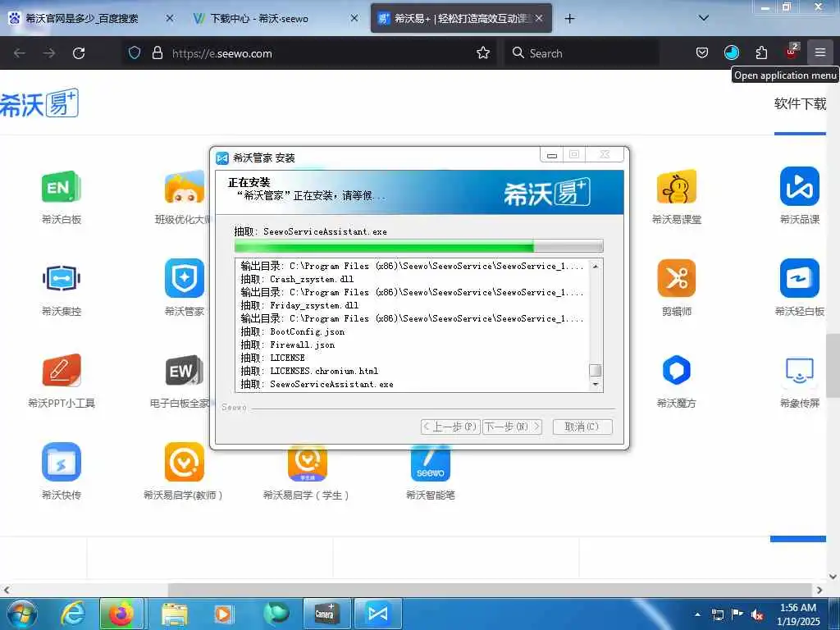This screenshot has height=630, width=840.
Task: Click the taskbar clock showing 1:56 AM
Action: [x=797, y=614]
